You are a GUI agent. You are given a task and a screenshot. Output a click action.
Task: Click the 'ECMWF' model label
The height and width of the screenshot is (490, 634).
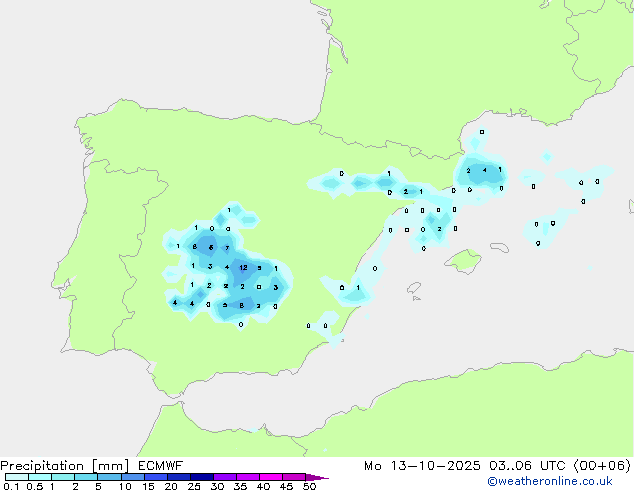coord(161,466)
